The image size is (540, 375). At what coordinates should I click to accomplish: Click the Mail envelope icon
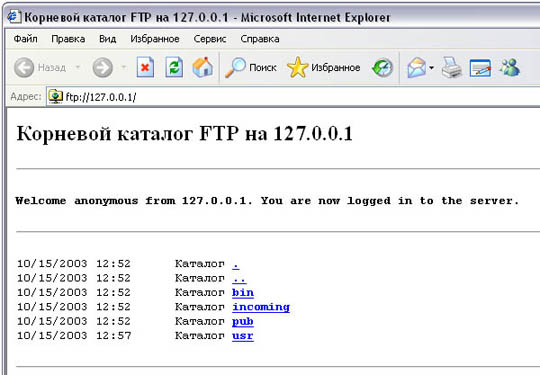point(416,67)
